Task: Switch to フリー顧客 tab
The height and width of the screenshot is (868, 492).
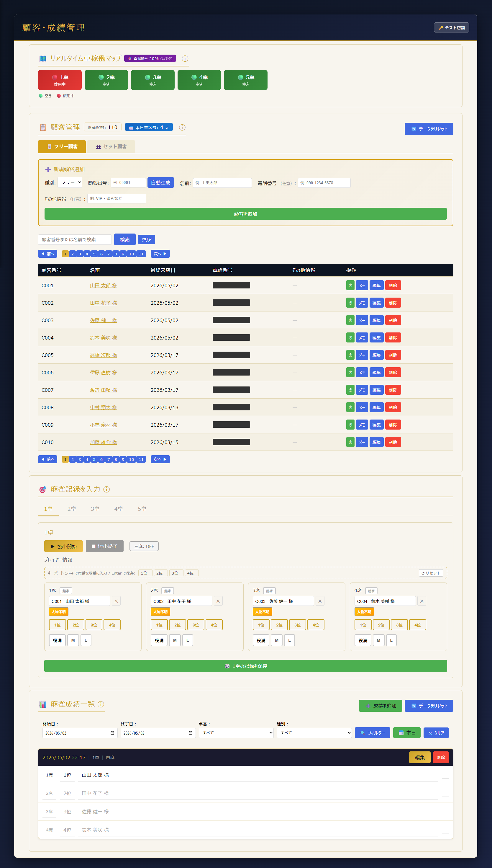Action: [x=62, y=146]
